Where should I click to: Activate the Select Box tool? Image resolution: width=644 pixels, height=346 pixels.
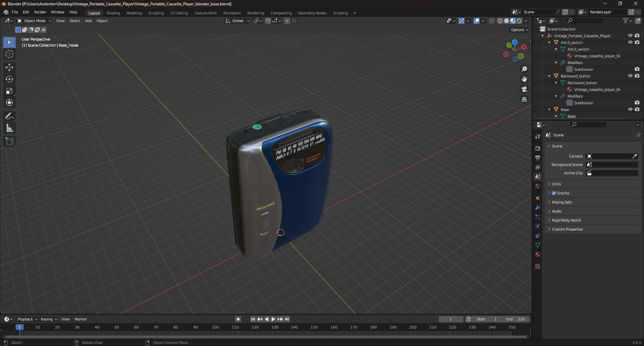9,42
